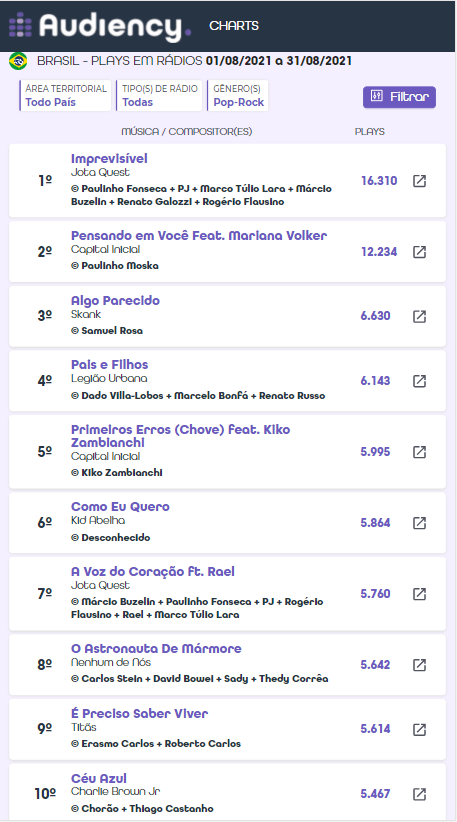This screenshot has height=822, width=457.
Task: Click the Brazil flag icon
Action: (x=18, y=61)
